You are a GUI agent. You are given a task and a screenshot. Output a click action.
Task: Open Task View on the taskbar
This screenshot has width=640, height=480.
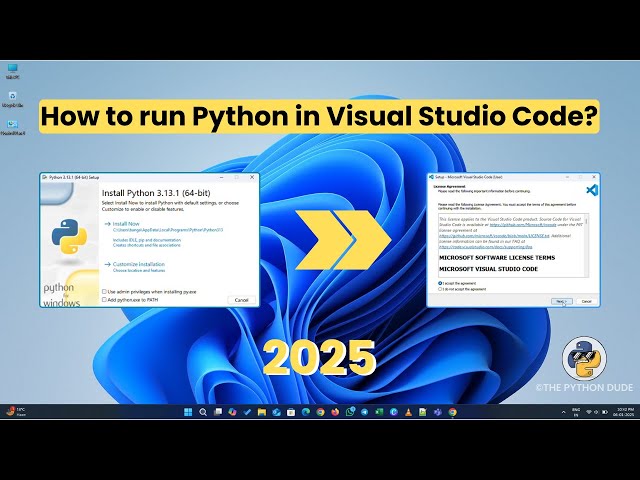point(218,412)
